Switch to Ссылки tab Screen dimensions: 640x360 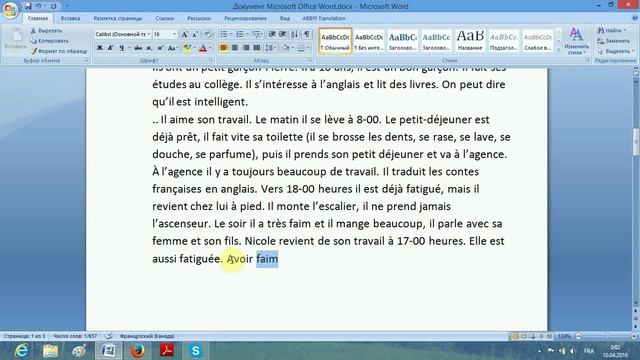coord(164,18)
